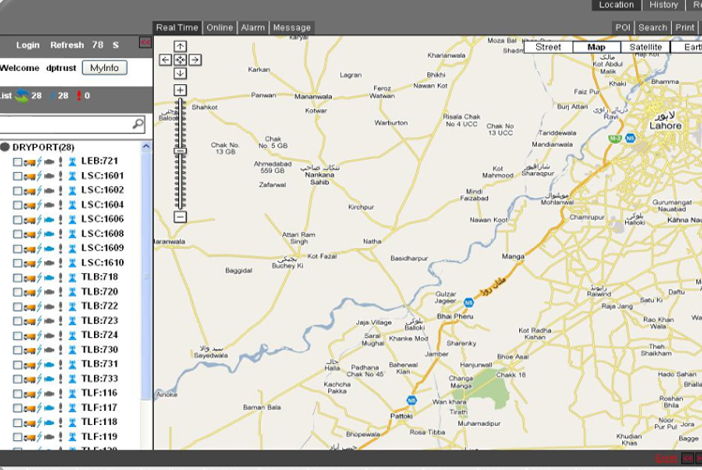Switch map view to Satellite
The width and height of the screenshot is (702, 470).
pyautogui.click(x=645, y=47)
